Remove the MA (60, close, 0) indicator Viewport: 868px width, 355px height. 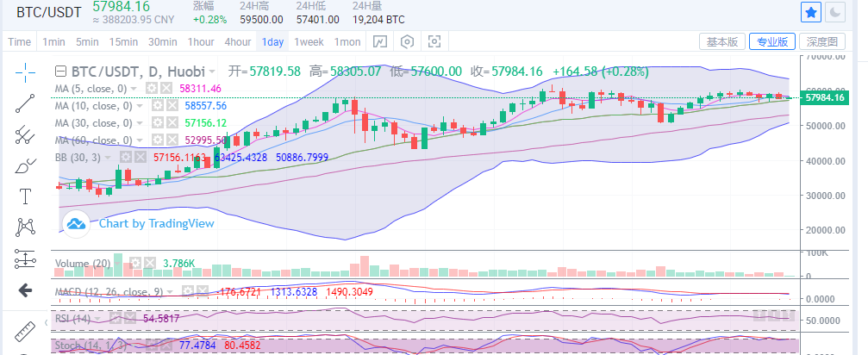172,140
